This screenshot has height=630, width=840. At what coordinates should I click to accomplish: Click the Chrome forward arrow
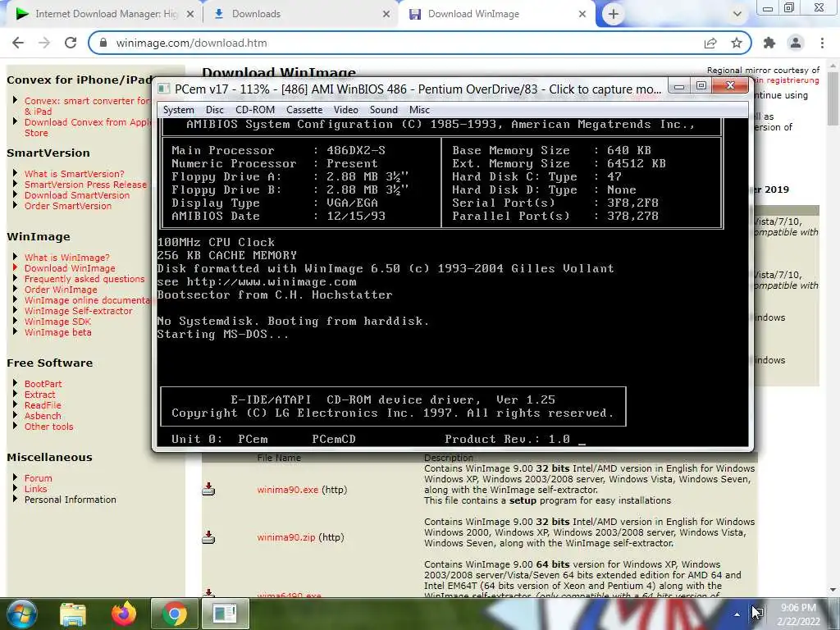44,43
